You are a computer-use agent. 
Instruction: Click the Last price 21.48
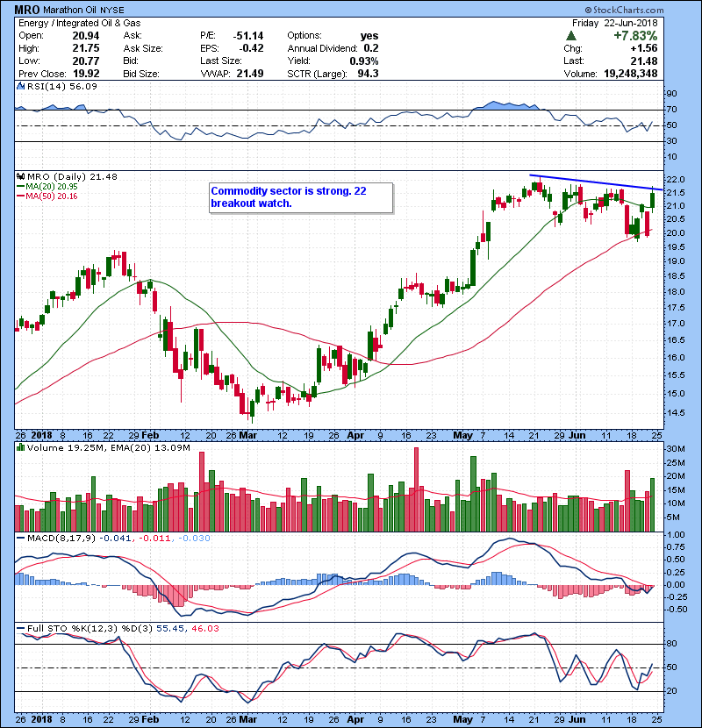(644, 61)
